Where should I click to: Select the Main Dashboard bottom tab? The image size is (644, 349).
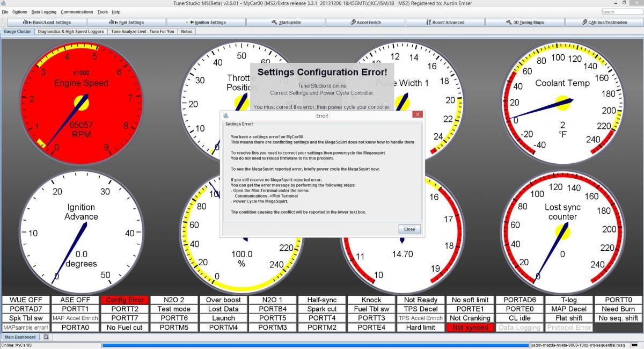tap(20, 337)
